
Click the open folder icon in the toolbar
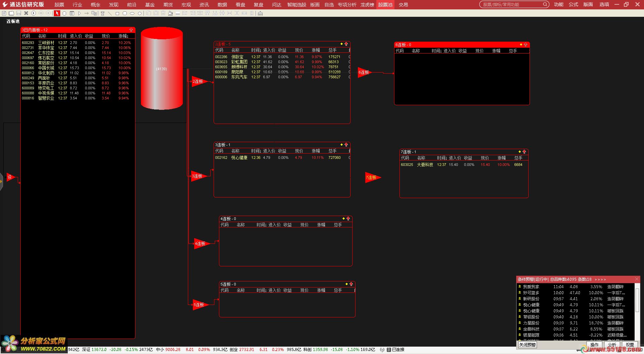pyautogui.click(x=11, y=13)
